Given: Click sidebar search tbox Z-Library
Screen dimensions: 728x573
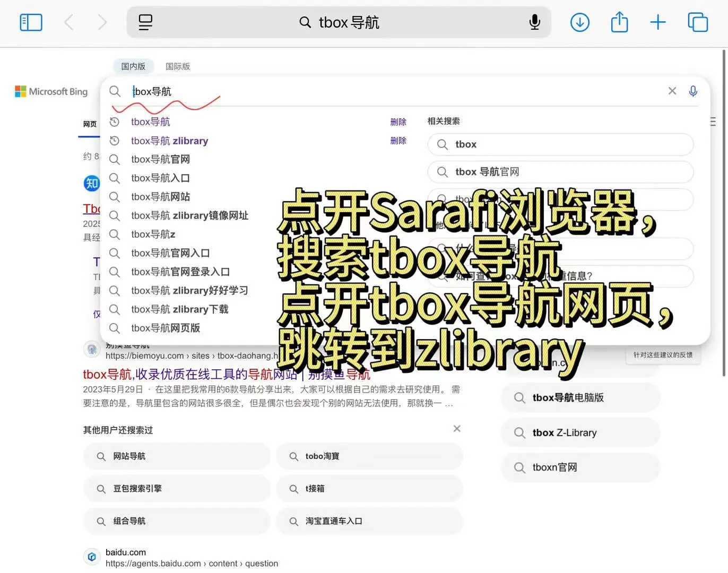Looking at the screenshot, I should pos(580,433).
